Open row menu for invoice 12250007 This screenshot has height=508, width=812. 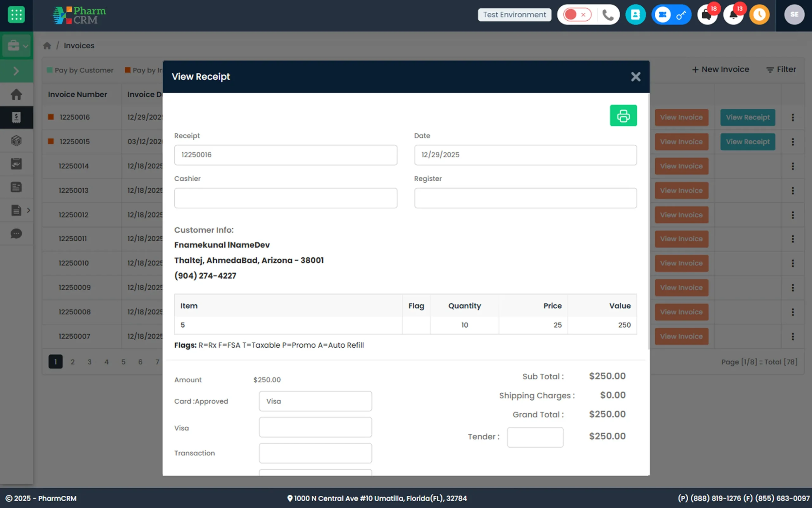click(x=793, y=337)
